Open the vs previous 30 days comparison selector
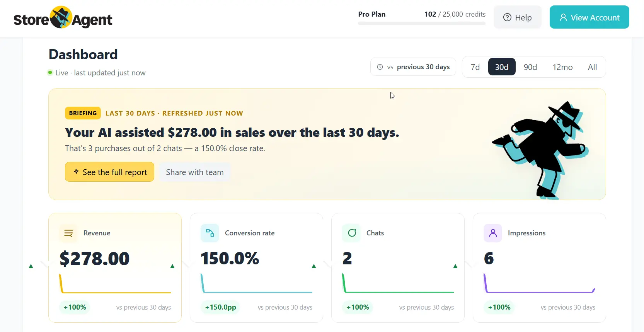Image resolution: width=644 pixels, height=332 pixels. [x=413, y=67]
